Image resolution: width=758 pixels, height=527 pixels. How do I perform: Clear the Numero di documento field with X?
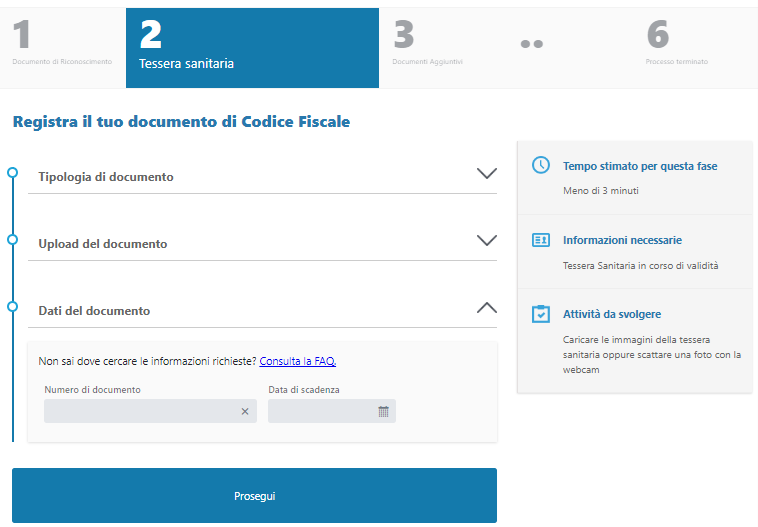[245, 411]
